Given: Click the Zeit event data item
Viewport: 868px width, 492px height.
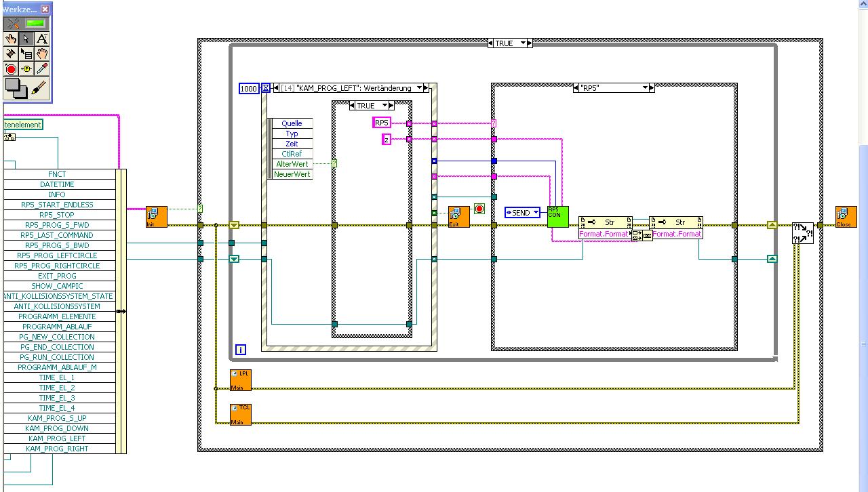Looking at the screenshot, I should [x=292, y=144].
